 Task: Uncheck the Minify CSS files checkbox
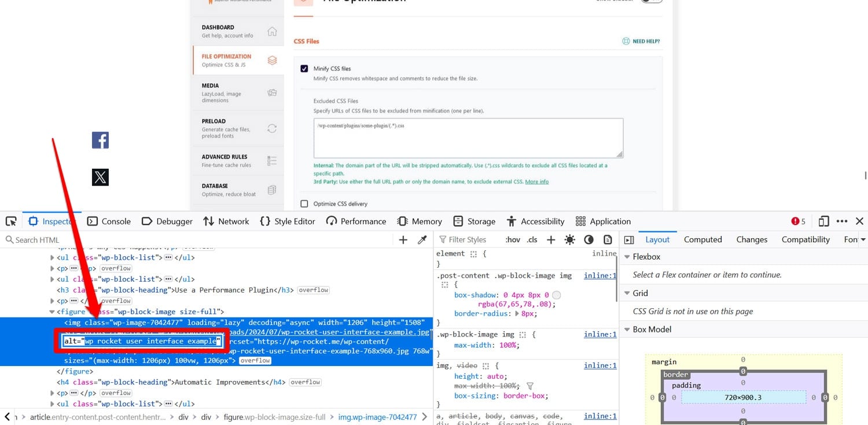pyautogui.click(x=304, y=68)
